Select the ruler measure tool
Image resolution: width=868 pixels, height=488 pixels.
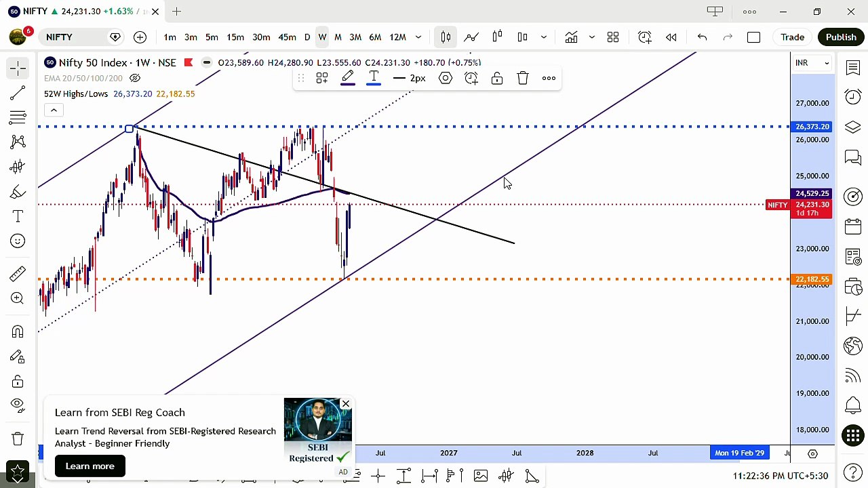(18, 273)
